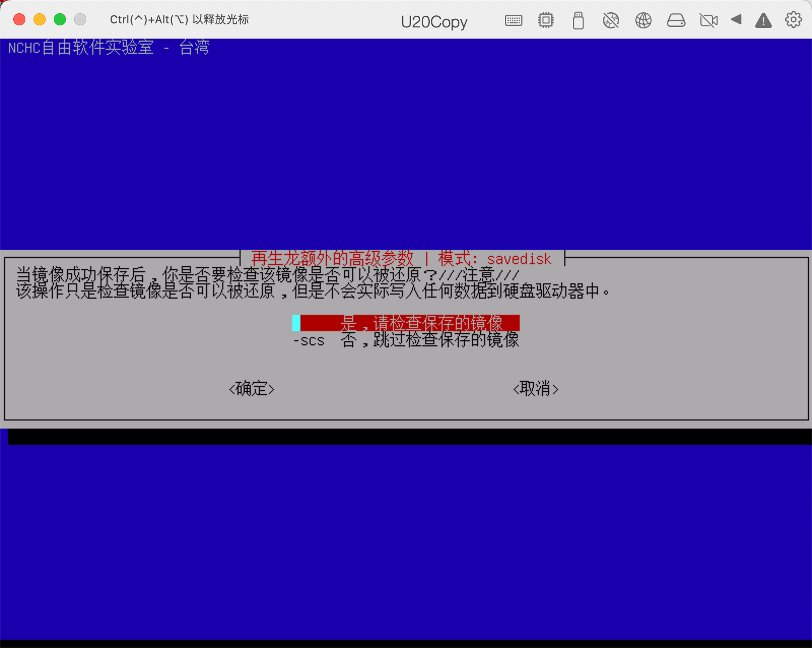Click the yellow minimize traffic light button

click(39, 19)
